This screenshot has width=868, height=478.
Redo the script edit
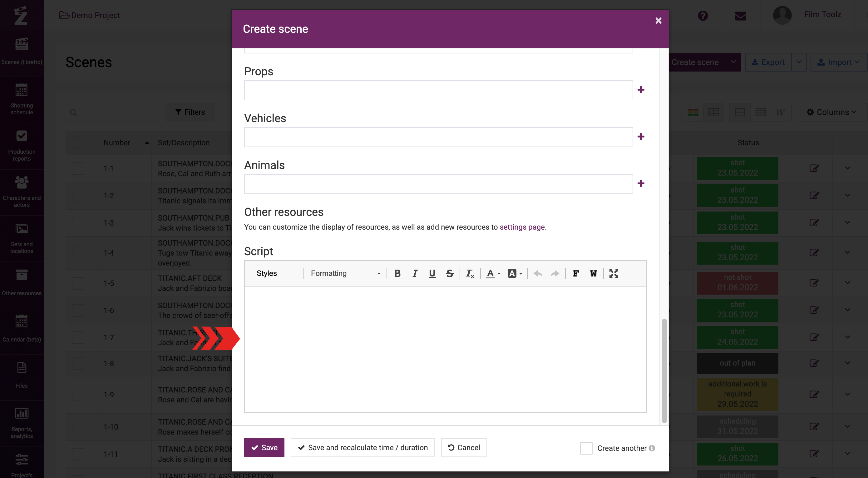(x=555, y=273)
